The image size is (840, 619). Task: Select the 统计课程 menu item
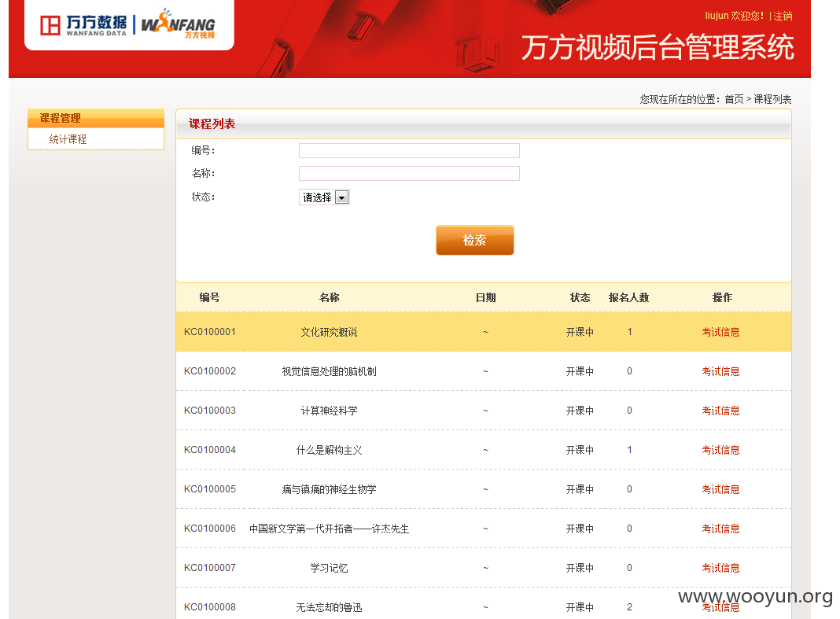point(68,139)
